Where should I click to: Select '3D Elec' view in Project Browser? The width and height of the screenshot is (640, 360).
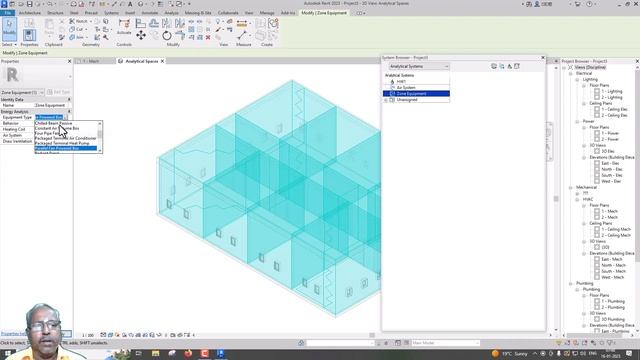click(608, 151)
